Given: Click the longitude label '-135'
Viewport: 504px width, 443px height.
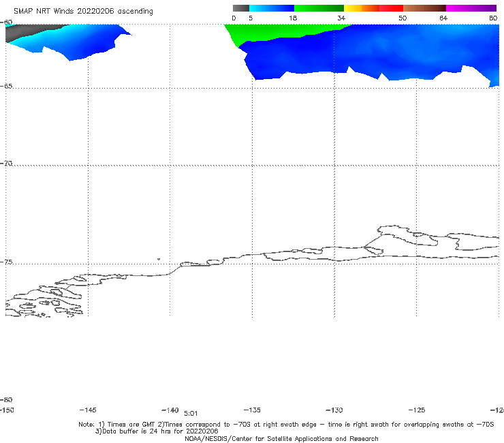Looking at the screenshot, I should [252, 410].
